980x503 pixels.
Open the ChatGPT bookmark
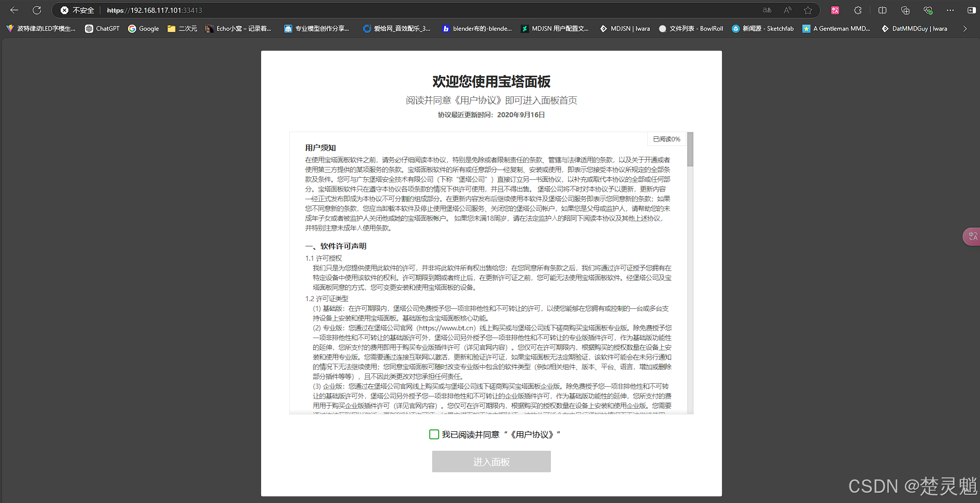tap(102, 29)
